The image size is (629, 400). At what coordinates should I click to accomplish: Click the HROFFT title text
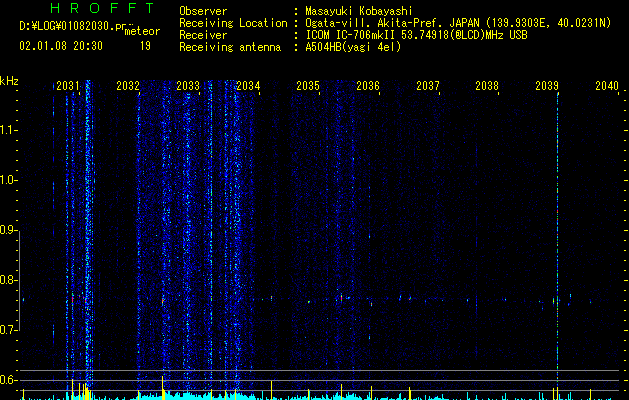[x=102, y=8]
